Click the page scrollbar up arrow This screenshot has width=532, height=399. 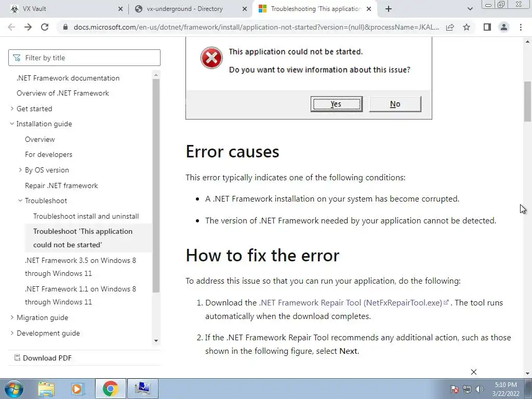pyautogui.click(x=528, y=42)
